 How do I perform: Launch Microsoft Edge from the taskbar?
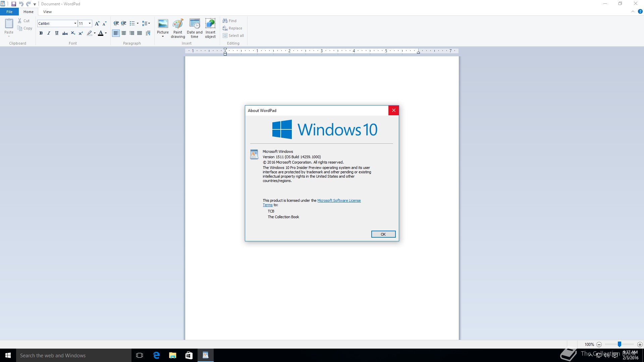tap(156, 355)
